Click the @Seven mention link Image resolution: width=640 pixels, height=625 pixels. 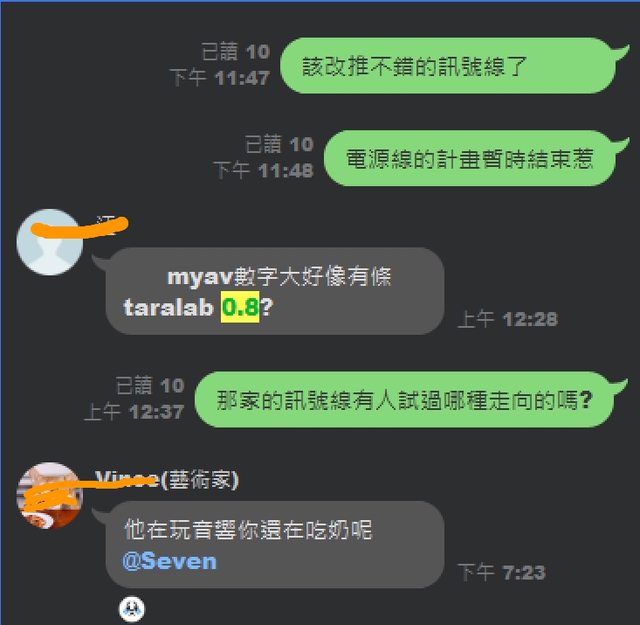(169, 561)
